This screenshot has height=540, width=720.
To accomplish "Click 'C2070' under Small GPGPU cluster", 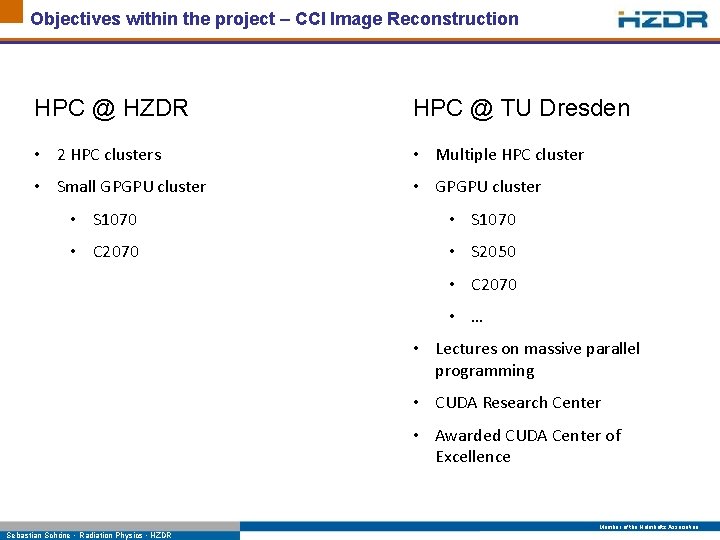I will (116, 252).
